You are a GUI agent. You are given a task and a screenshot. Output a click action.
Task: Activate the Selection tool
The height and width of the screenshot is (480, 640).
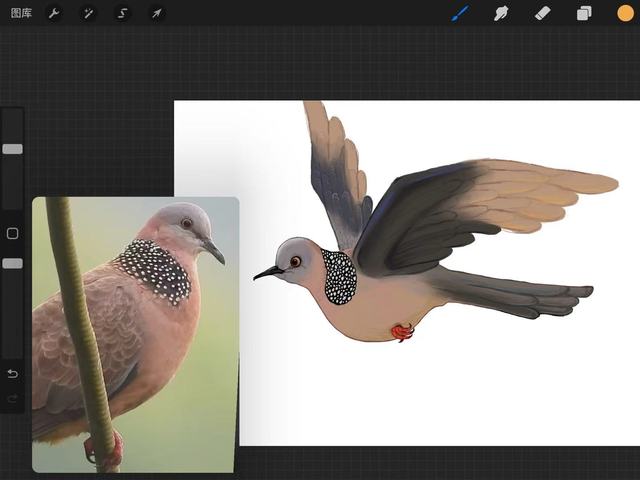click(x=122, y=13)
